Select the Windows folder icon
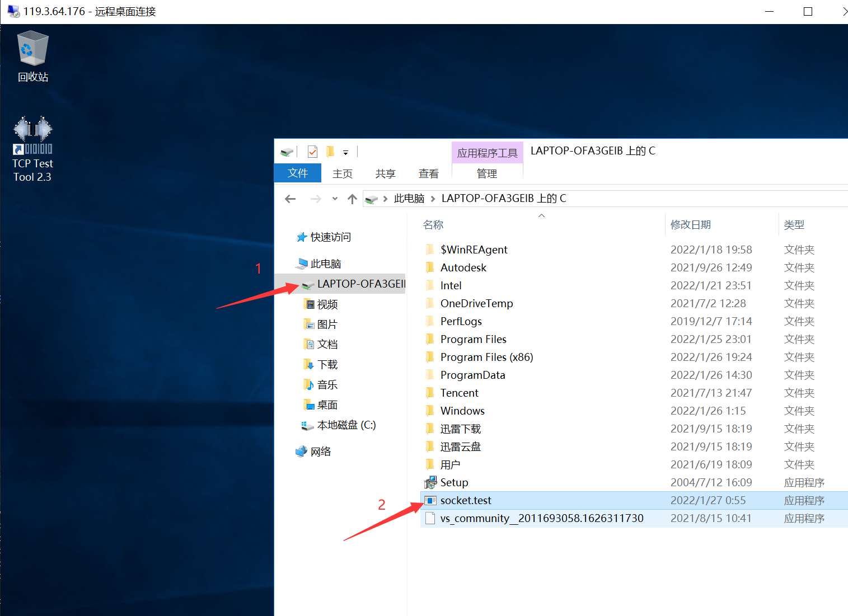The image size is (848, 616). (x=430, y=411)
